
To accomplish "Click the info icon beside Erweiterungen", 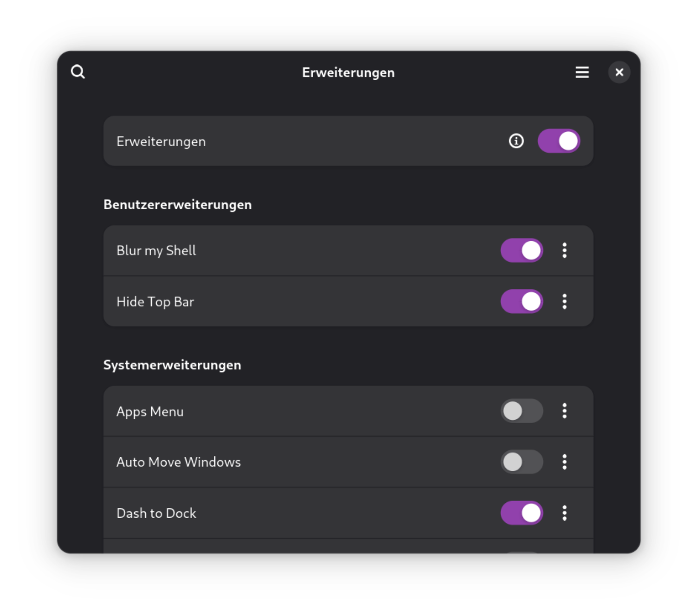I will click(x=516, y=141).
